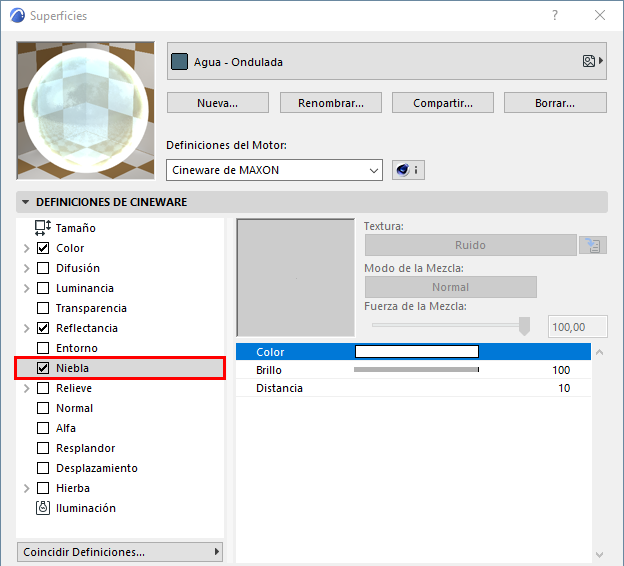
Task: Click the white fog Color swatch
Action: (417, 351)
